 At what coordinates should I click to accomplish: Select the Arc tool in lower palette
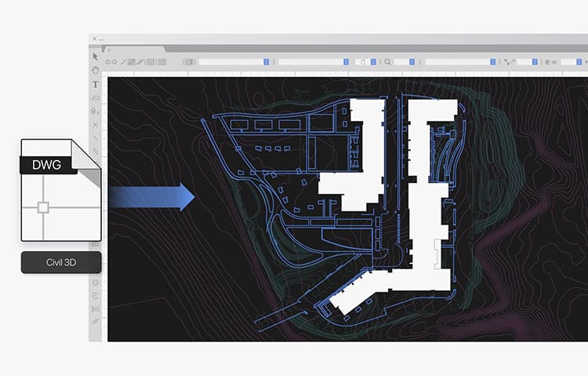coord(95,296)
